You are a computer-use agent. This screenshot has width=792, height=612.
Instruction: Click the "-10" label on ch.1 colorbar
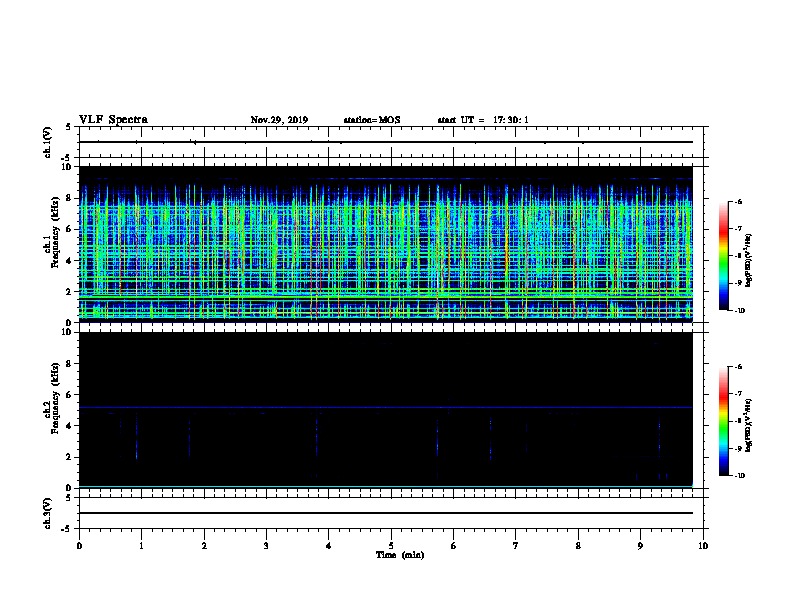point(739,311)
